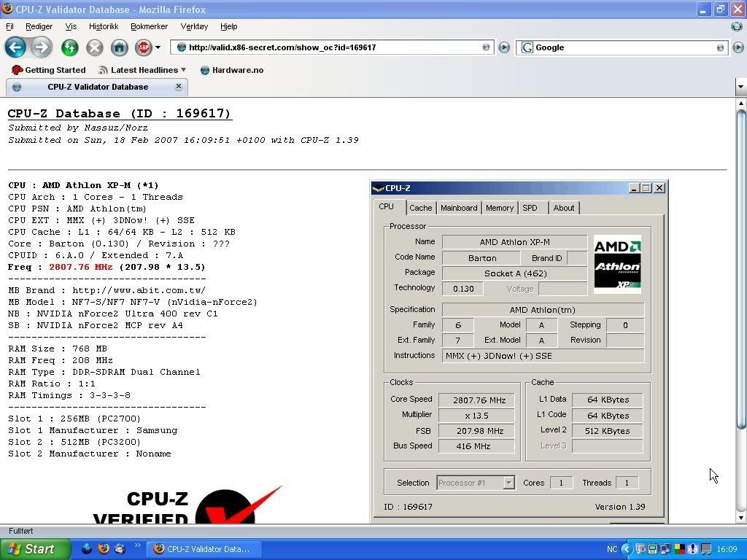Click the Cache tab in CPU-Z image
The height and width of the screenshot is (560, 747).
coord(421,208)
